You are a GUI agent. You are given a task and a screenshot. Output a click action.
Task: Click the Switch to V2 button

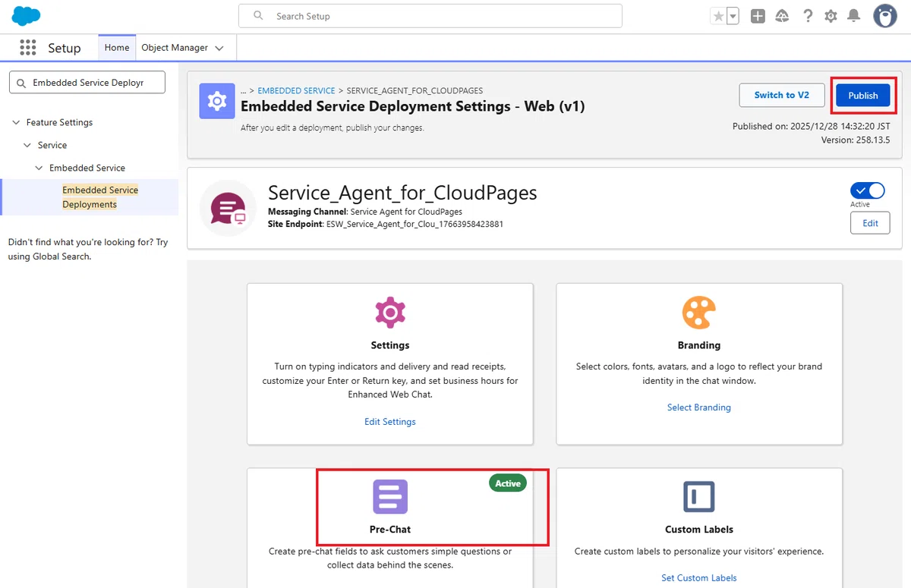tap(782, 95)
